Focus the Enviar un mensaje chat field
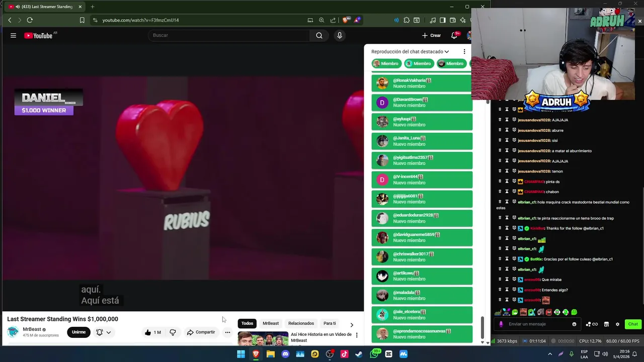This screenshot has width=644, height=362. click(538, 324)
